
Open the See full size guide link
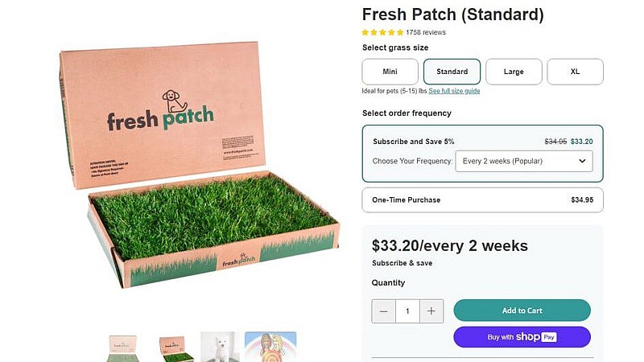pyautogui.click(x=454, y=91)
